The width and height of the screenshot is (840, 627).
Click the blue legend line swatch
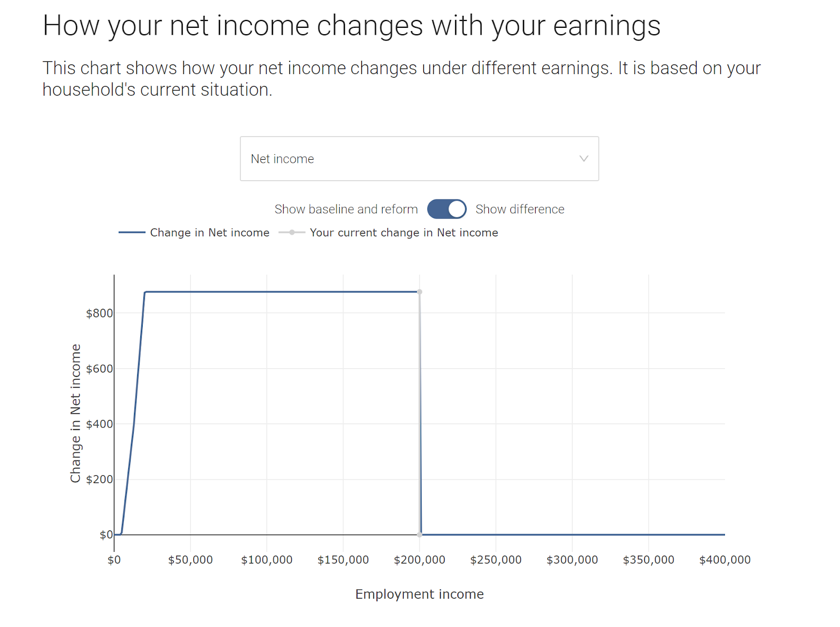(x=132, y=233)
